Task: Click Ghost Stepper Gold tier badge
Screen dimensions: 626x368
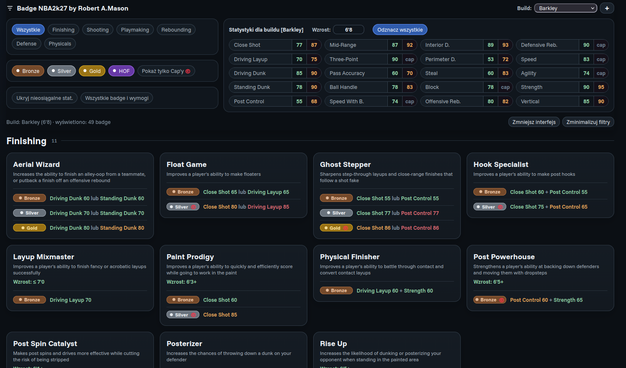Action: click(336, 228)
